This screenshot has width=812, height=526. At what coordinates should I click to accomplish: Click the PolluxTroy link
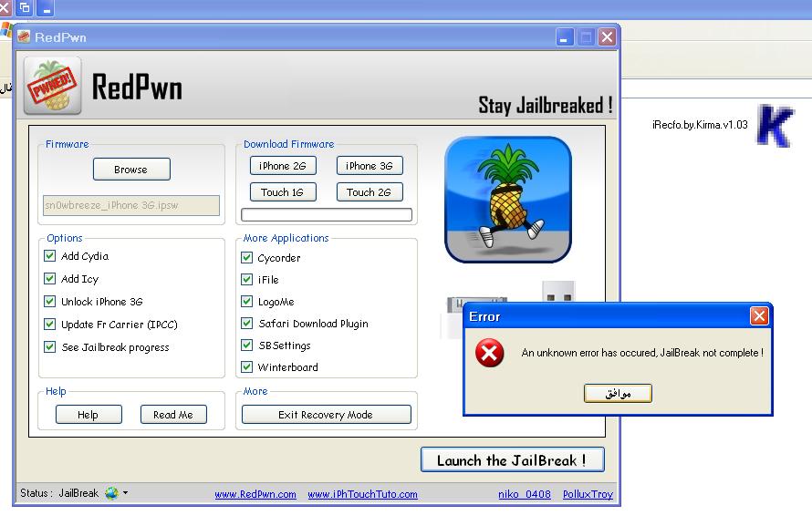[x=588, y=494]
